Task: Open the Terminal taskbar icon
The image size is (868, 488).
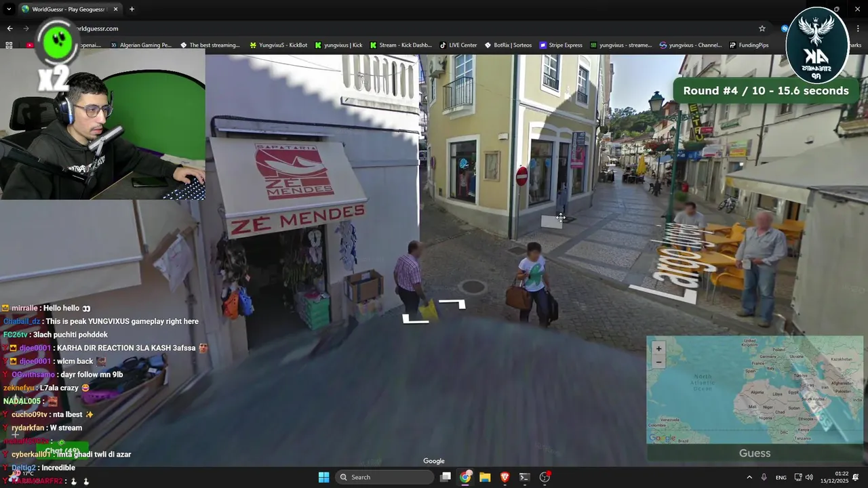Action: 524,477
